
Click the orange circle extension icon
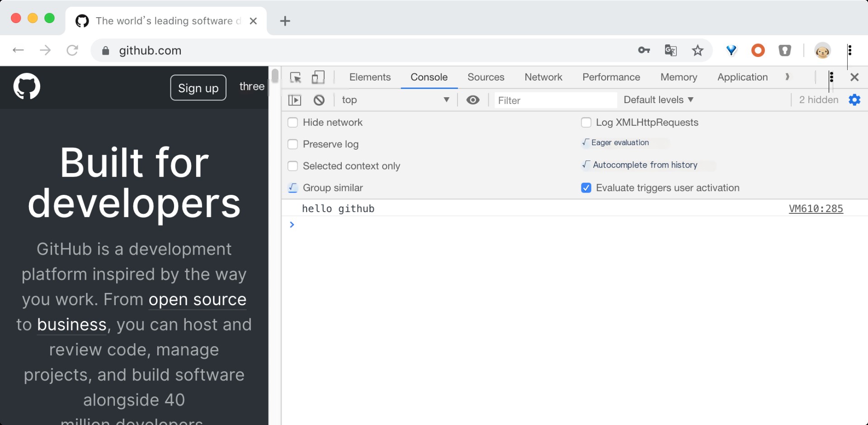coord(758,50)
